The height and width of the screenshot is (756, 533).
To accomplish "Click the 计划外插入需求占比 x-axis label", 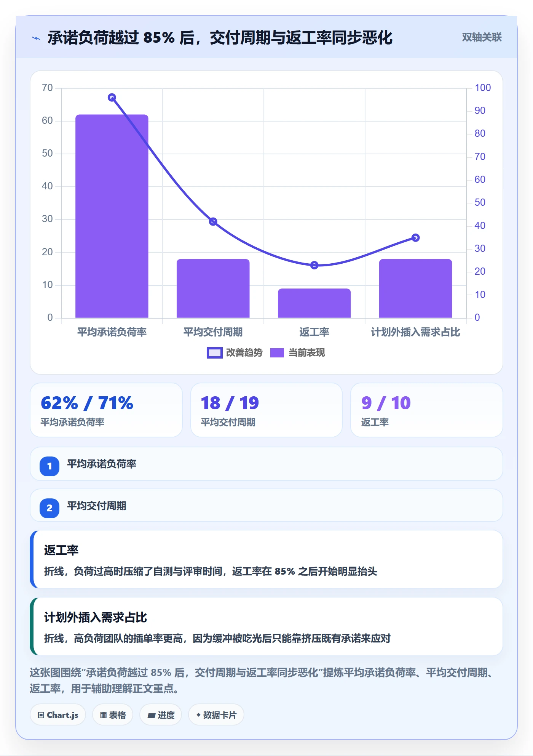I will tap(416, 332).
